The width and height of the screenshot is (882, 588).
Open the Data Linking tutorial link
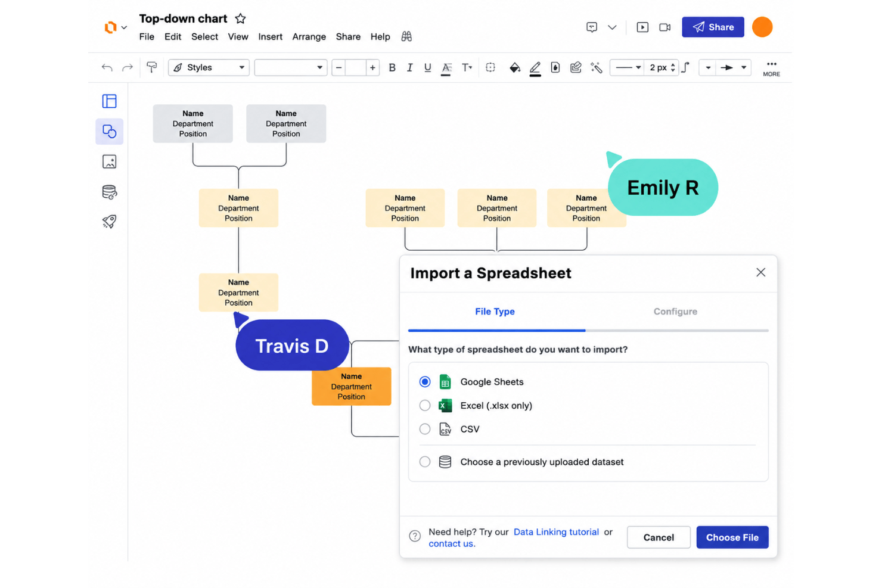[556, 532]
